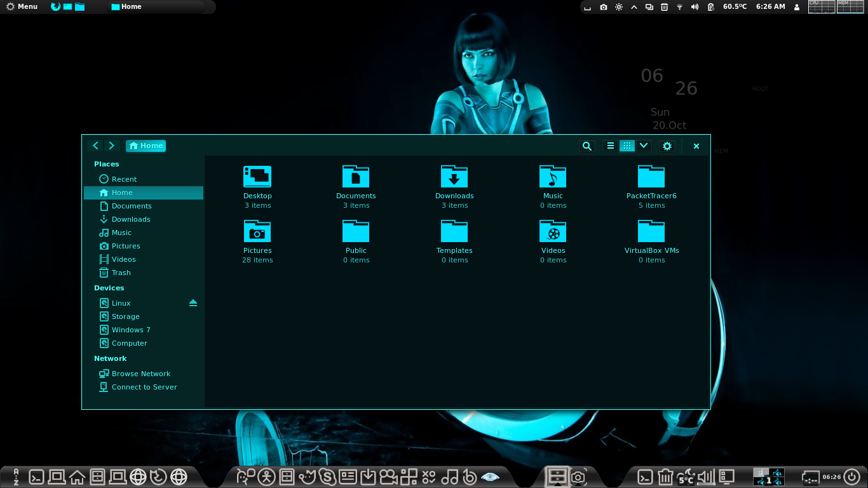
Task: Open the view options dropdown arrow
Action: click(x=644, y=146)
